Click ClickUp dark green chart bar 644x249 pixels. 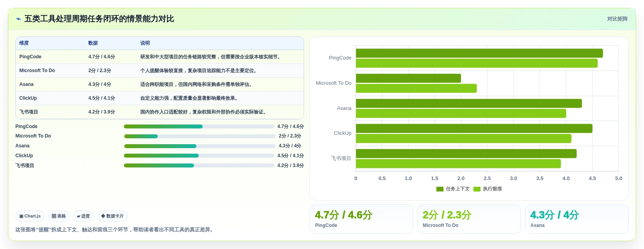click(474, 128)
